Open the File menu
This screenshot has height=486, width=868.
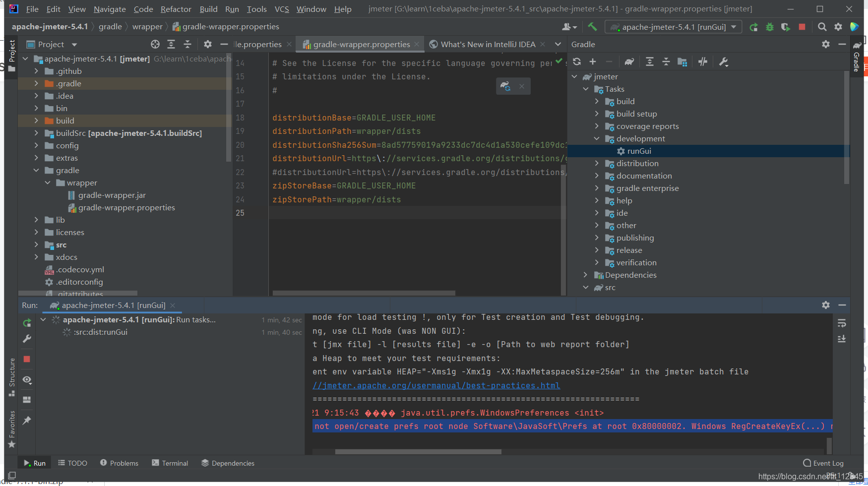[32, 9]
